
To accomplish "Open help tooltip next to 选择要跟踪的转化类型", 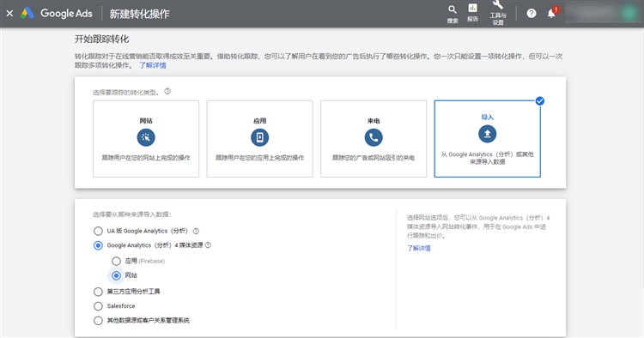I will 167,91.
